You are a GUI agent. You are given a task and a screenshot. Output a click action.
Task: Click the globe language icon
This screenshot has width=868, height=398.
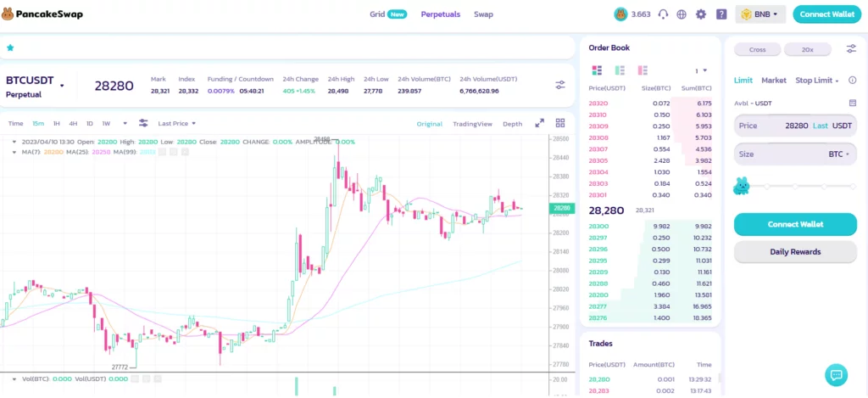point(682,14)
